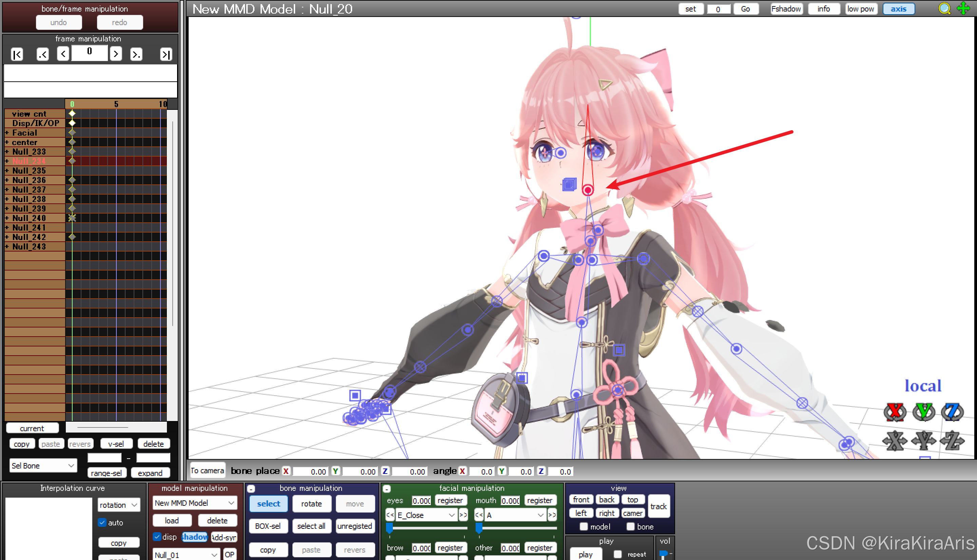Viewport: 977px width, 560px height.
Task: Click the X axis rotation icon
Action: tap(895, 412)
